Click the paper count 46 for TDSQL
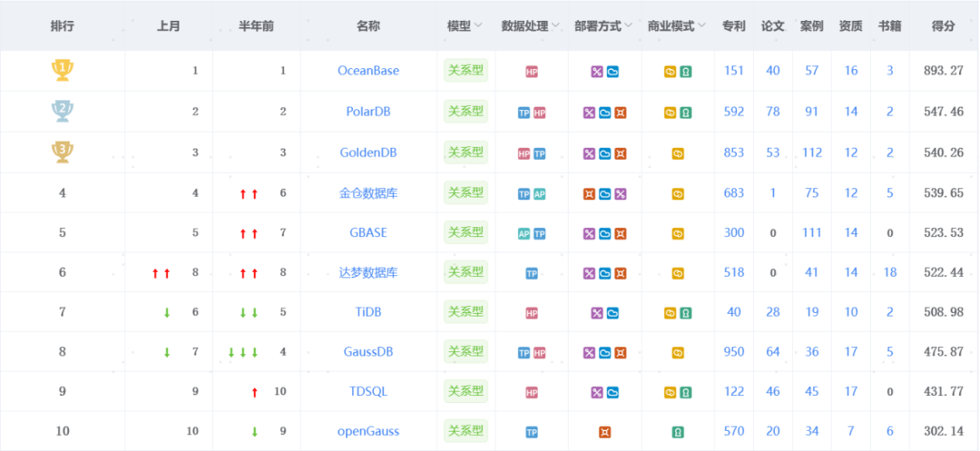The width and height of the screenshot is (980, 451). coord(773,392)
